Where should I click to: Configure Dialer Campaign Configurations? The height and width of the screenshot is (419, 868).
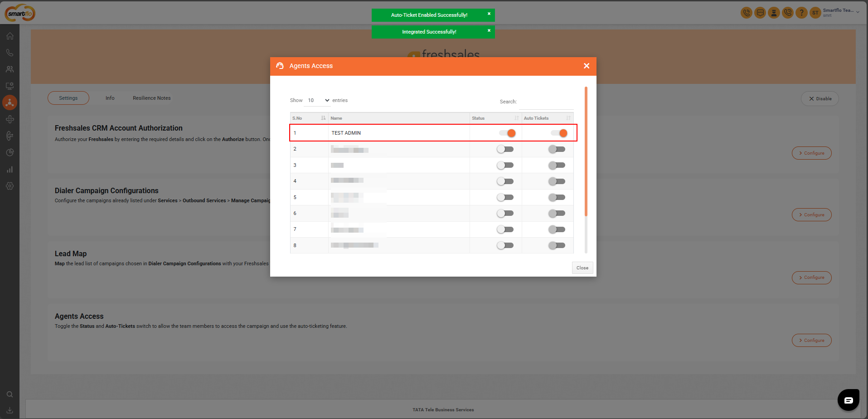[811, 215]
